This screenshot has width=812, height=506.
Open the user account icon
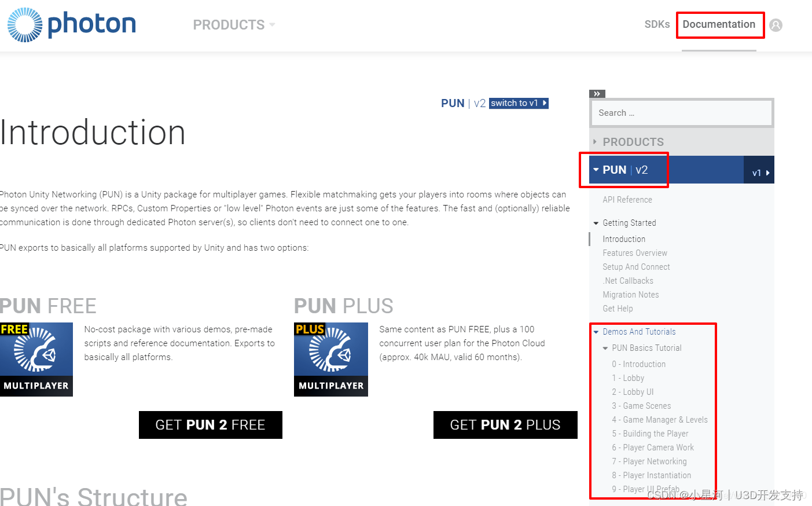coord(776,25)
